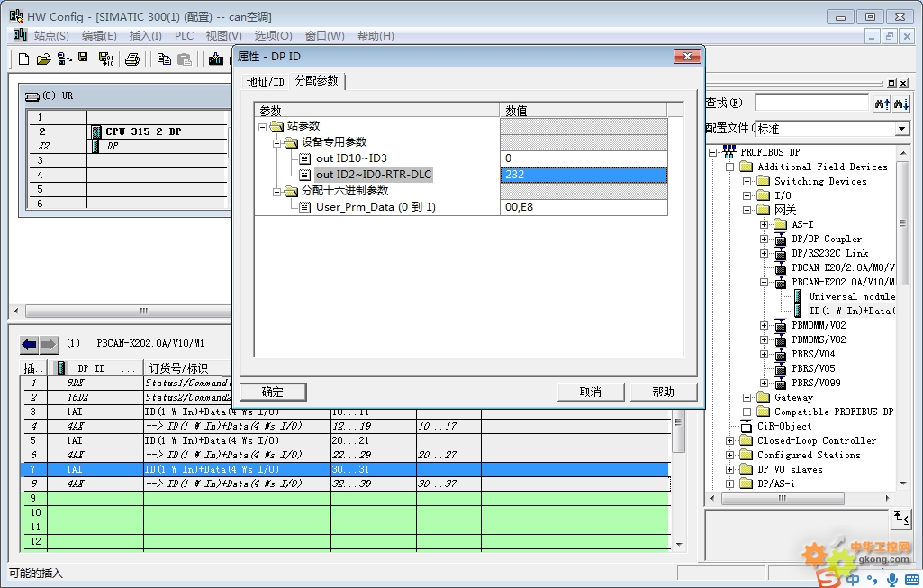Select the PROFIBUS DP root catalog node
Viewport: 923px width, 588px height.
(x=770, y=152)
